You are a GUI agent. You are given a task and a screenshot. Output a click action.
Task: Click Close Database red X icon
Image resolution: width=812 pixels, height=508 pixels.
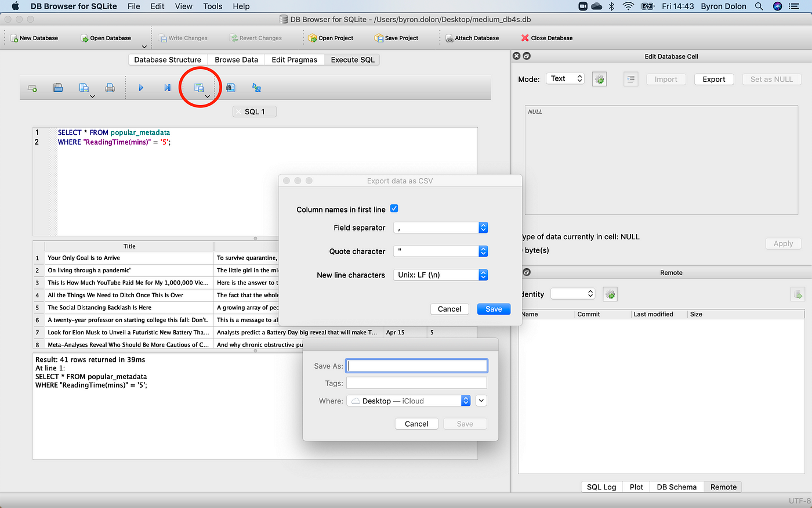[x=525, y=38]
